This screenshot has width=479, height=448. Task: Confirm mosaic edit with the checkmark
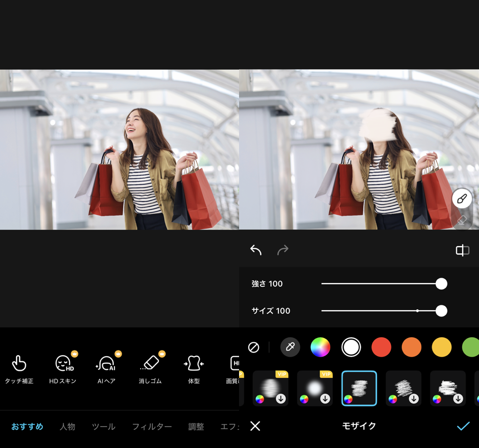[x=463, y=426]
